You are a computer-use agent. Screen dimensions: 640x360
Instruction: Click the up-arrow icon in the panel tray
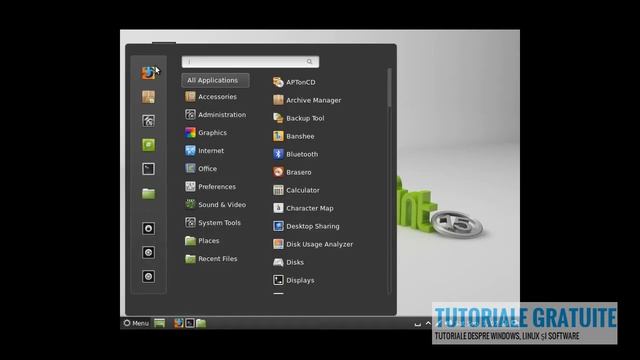point(428,323)
